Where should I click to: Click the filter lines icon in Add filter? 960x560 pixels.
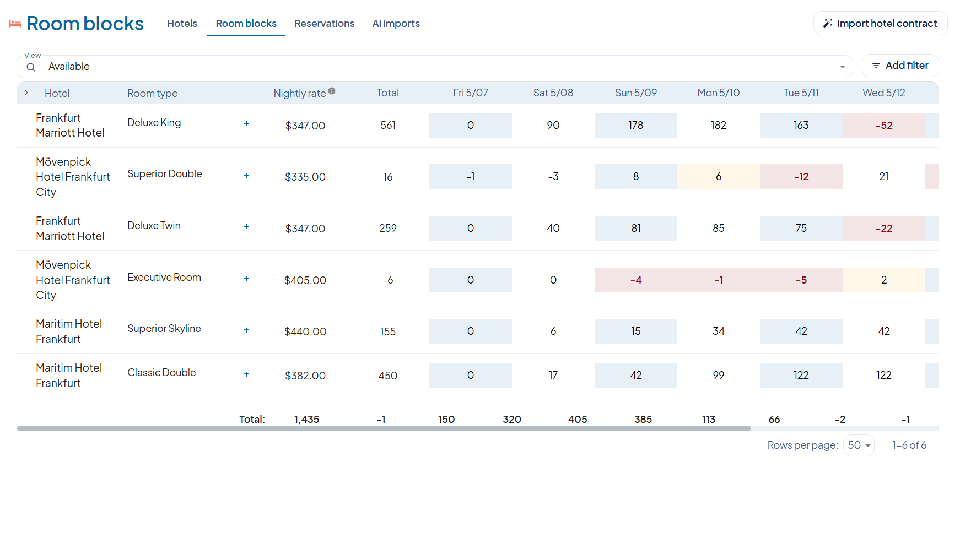876,66
